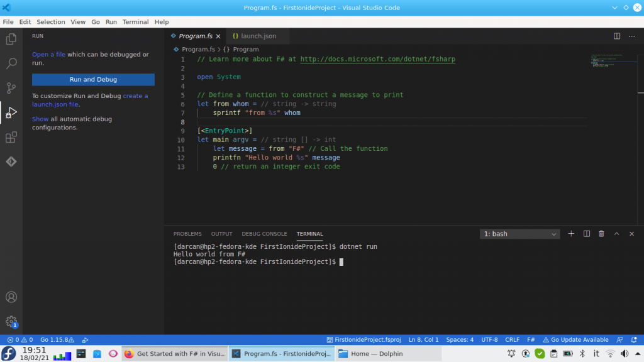Open the docs.microsoft.com/dotnet/fsharp link in code

click(x=377, y=59)
